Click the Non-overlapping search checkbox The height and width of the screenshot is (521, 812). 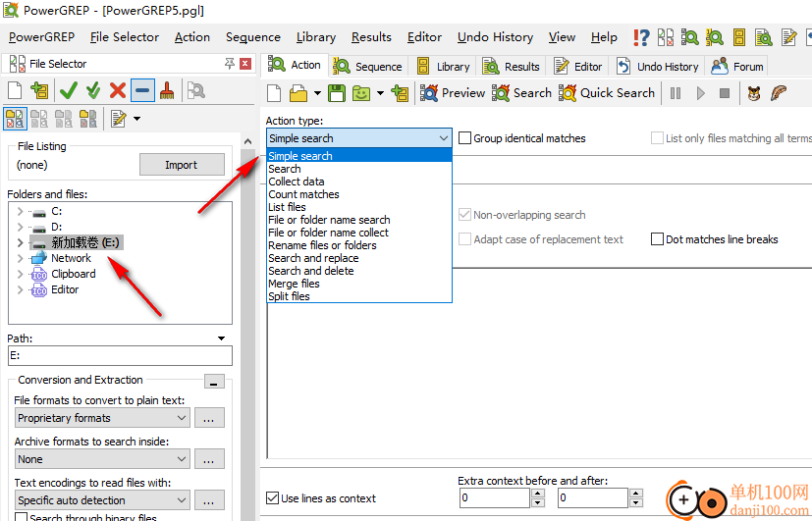tap(465, 214)
